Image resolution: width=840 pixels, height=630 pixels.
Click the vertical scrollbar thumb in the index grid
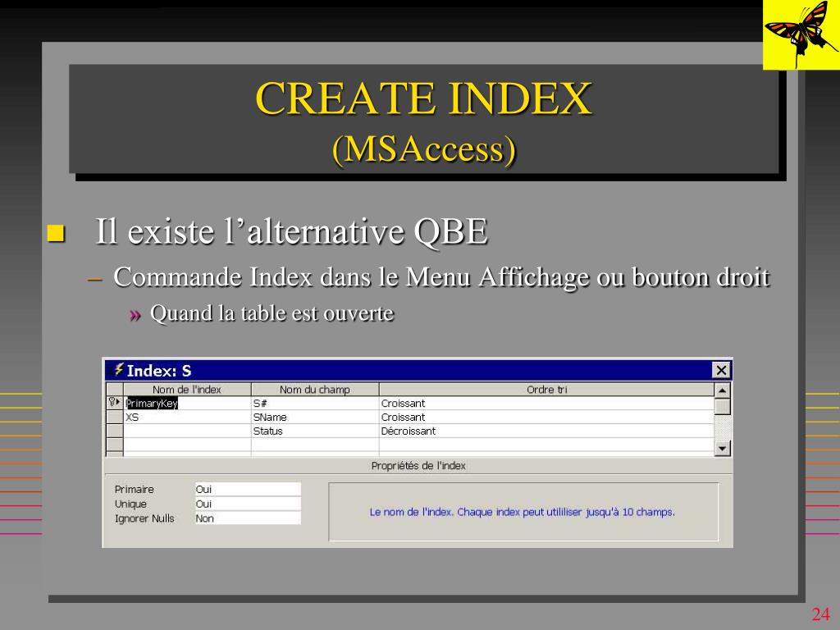tap(722, 407)
